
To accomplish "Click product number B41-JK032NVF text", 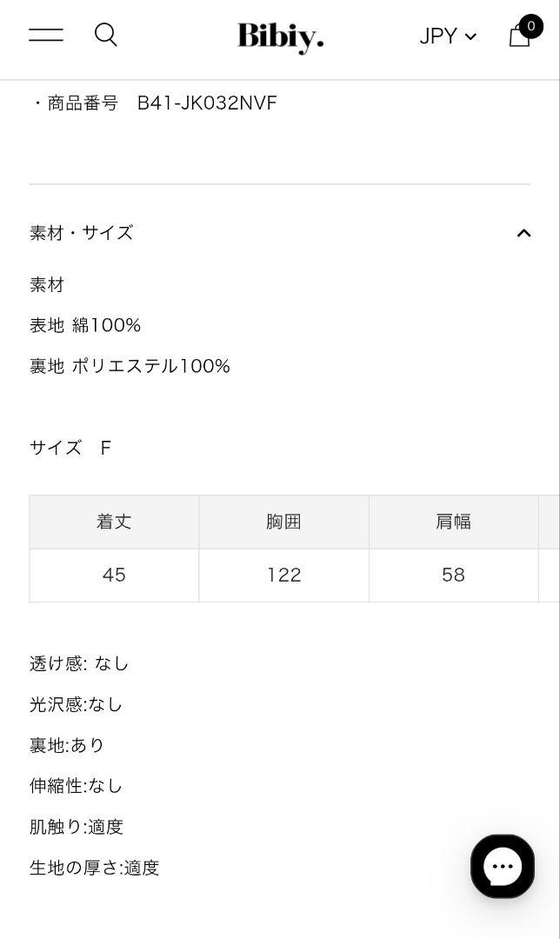I will click(x=207, y=103).
